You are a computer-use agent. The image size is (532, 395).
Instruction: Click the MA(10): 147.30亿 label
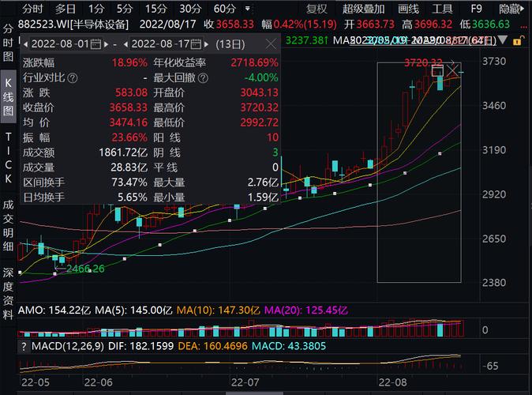point(218,310)
